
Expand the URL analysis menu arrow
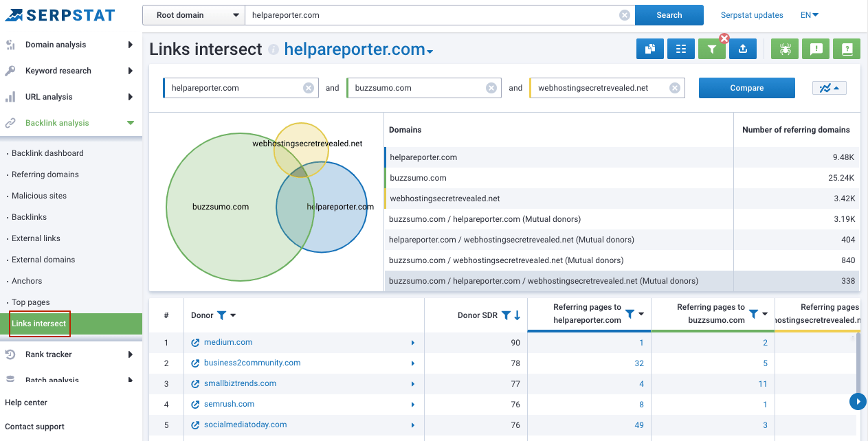point(131,97)
